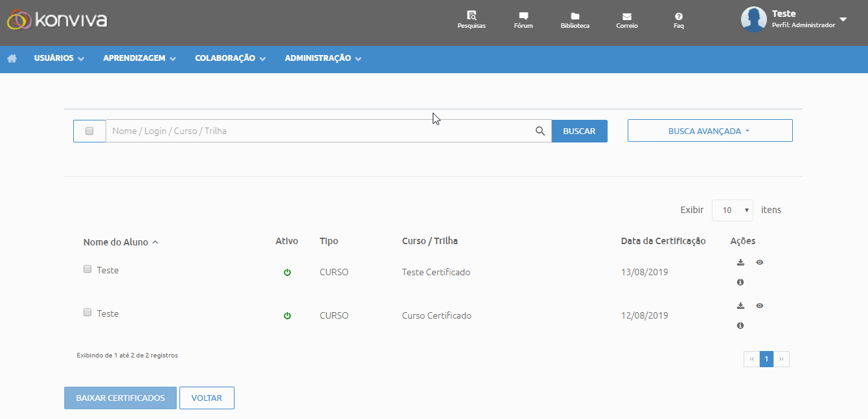Click the Voltar button
The image size is (868, 419).
207,398
